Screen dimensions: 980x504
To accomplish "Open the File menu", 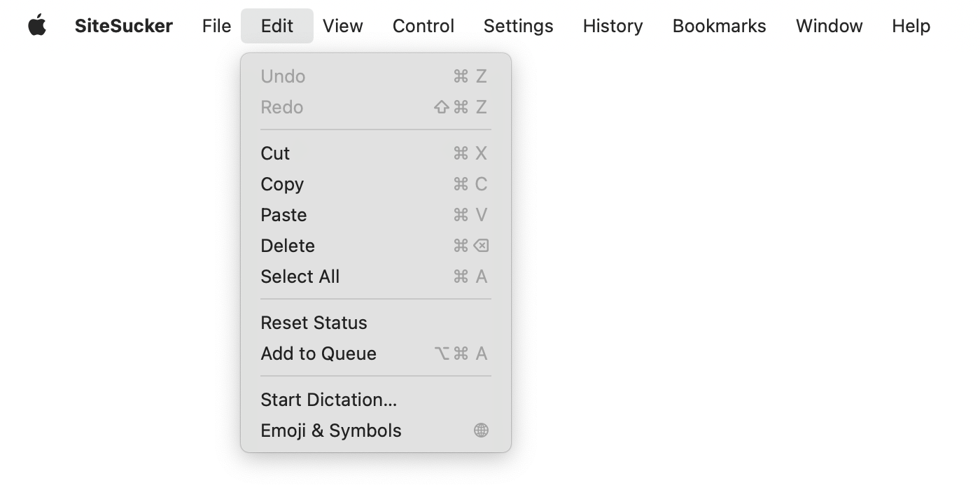I will tap(216, 25).
